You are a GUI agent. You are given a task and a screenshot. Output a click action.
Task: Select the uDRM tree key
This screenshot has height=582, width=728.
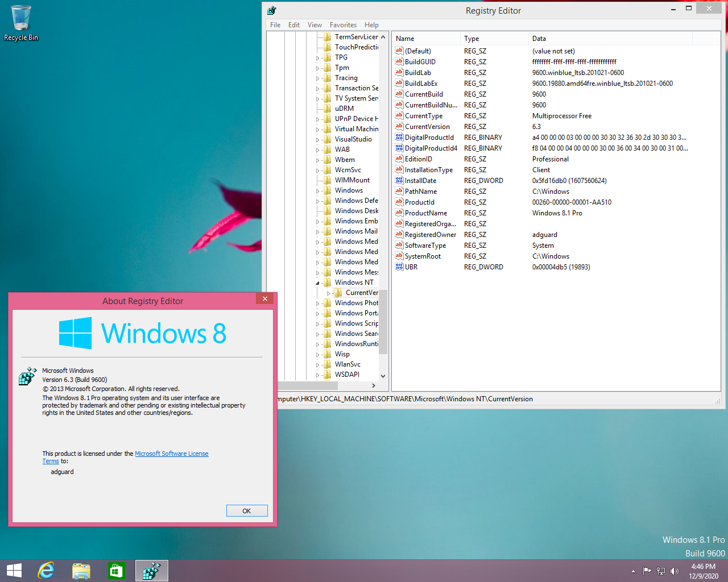pyautogui.click(x=344, y=109)
